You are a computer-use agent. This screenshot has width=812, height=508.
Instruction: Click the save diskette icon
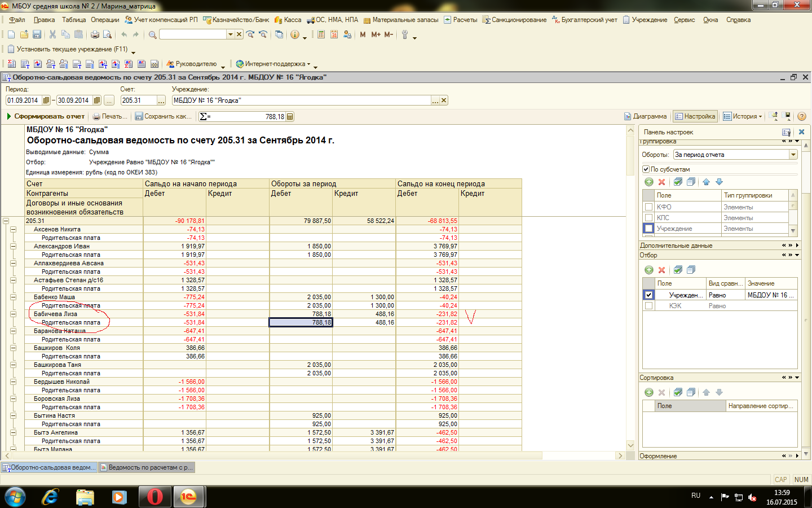[37, 34]
